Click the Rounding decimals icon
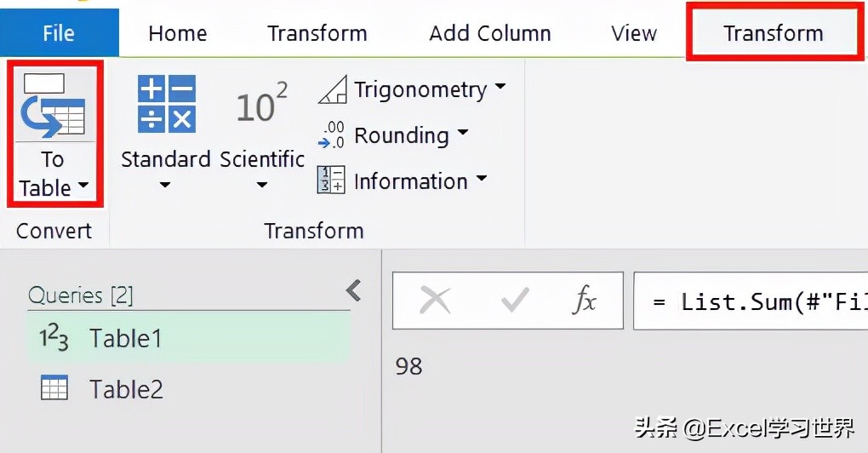 tap(331, 135)
